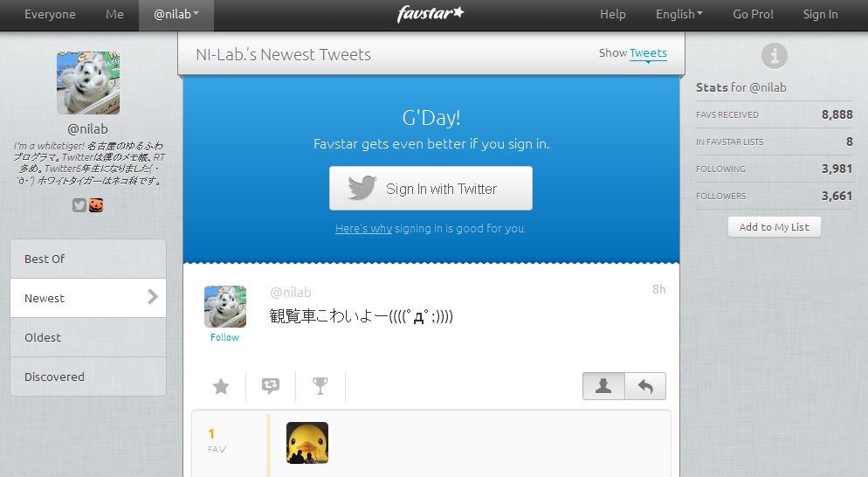The height and width of the screenshot is (477, 868).
Task: Click the star favorite icon under the tweet
Action: [x=221, y=386]
